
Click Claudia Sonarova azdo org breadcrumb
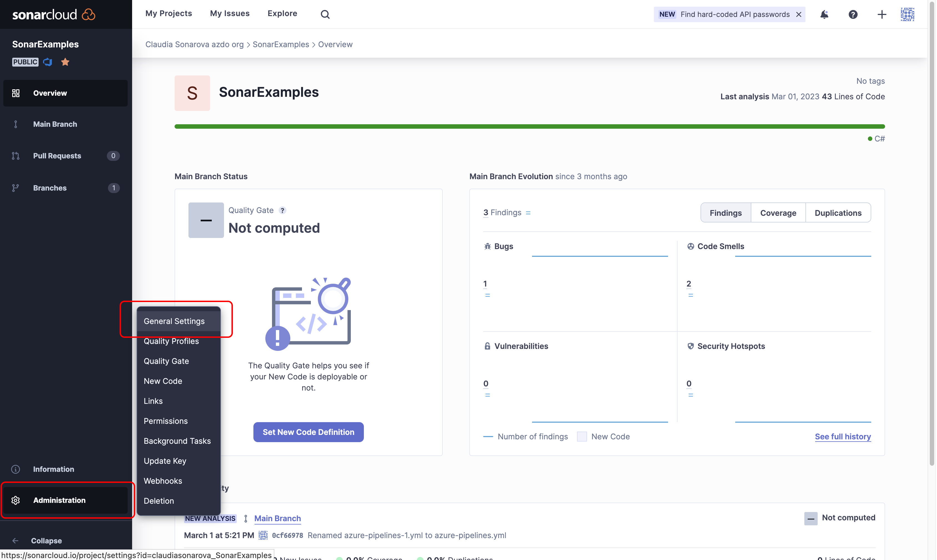pyautogui.click(x=194, y=45)
